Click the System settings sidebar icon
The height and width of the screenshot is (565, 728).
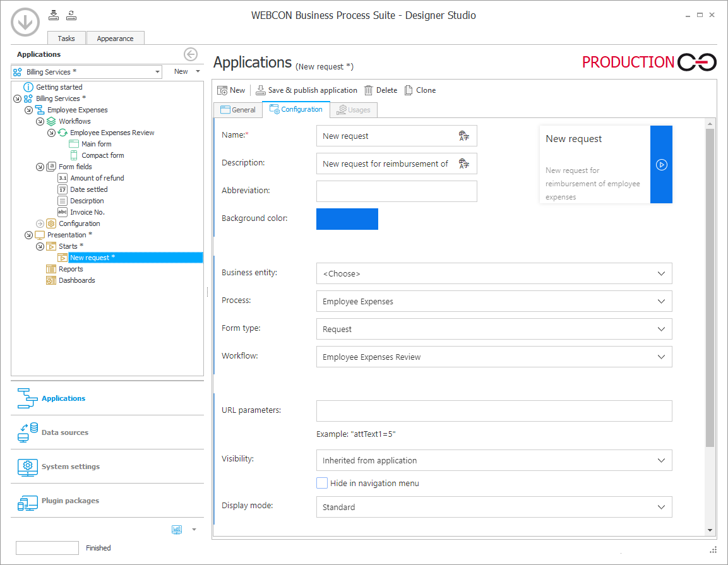pyautogui.click(x=27, y=467)
